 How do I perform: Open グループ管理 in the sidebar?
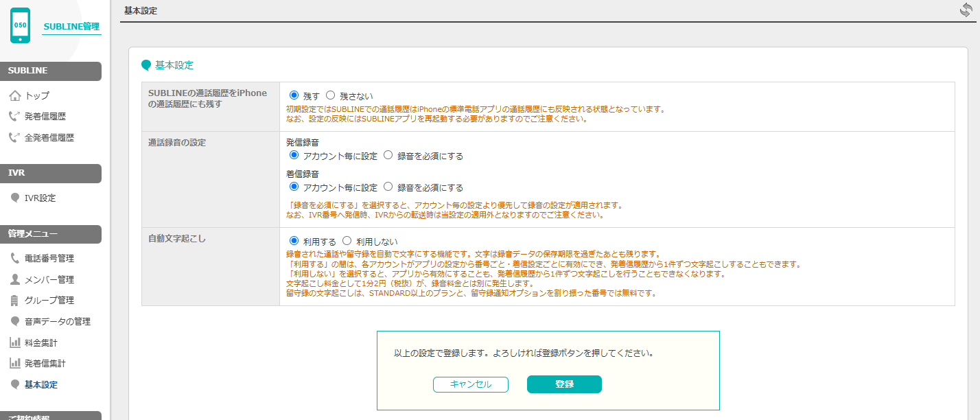tap(49, 300)
